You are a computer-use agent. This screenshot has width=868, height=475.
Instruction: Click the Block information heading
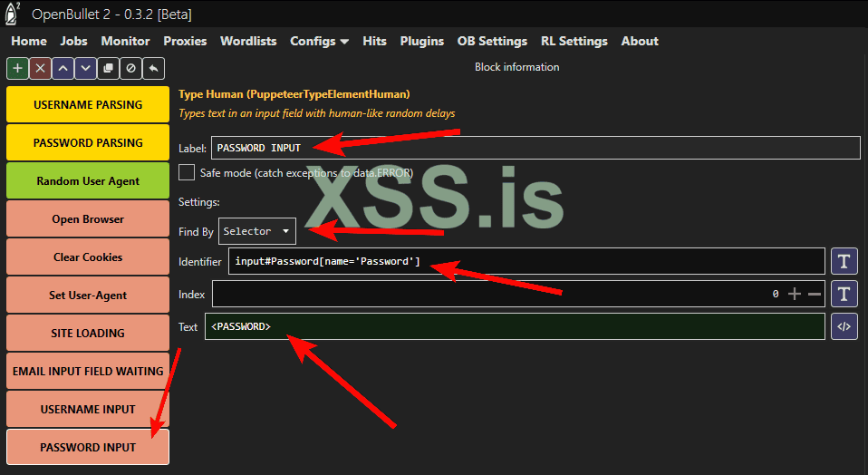[x=517, y=67]
